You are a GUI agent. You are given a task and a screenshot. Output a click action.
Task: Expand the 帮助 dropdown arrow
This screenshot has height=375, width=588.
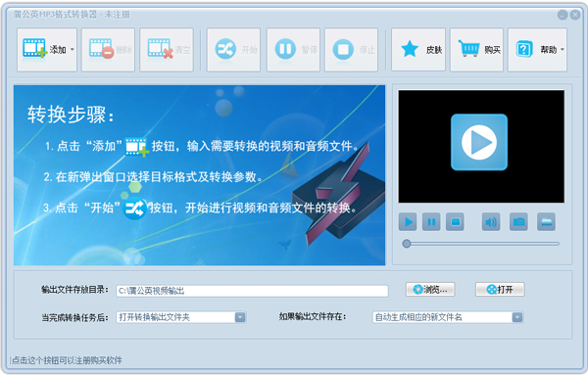click(x=563, y=50)
